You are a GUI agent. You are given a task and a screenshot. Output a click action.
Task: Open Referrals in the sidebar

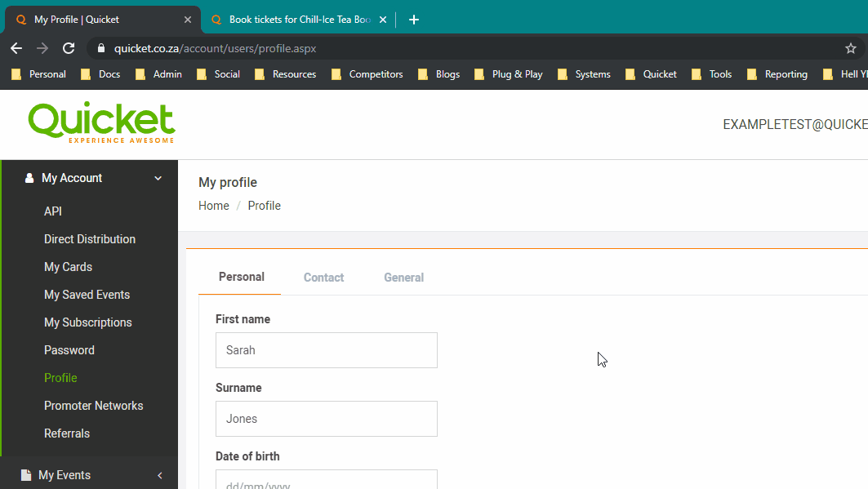[67, 433]
